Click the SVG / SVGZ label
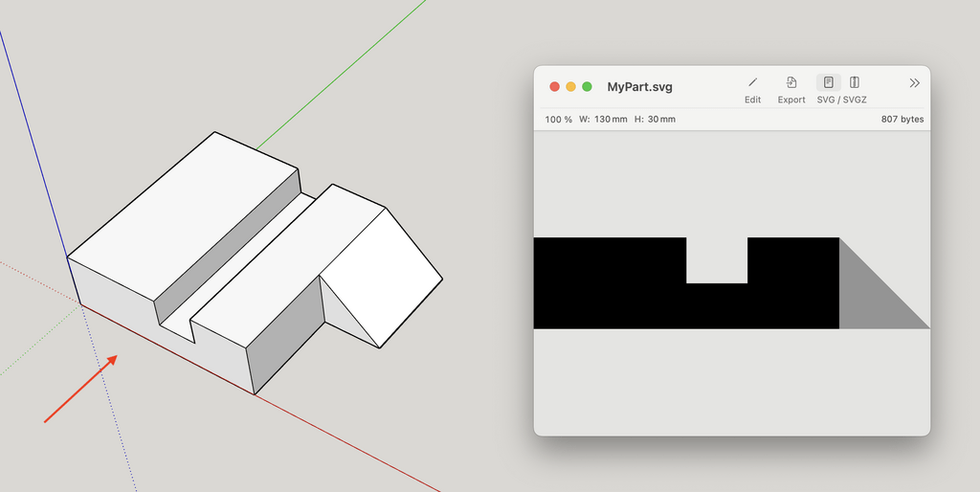This screenshot has height=492, width=980. pyautogui.click(x=841, y=100)
